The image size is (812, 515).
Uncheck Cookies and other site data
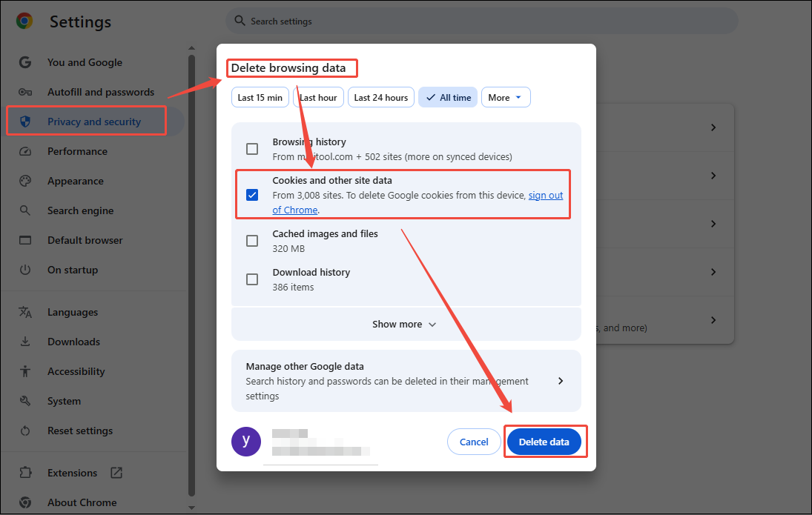click(252, 194)
